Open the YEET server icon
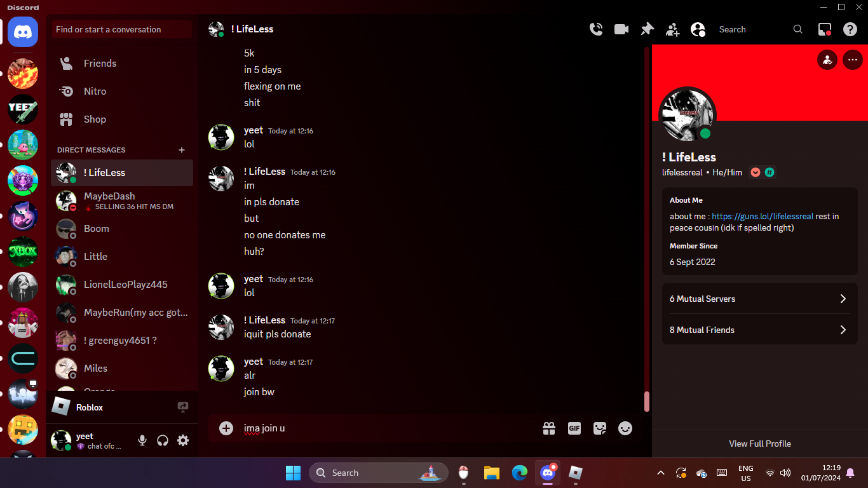868x488 pixels. pos(23,109)
